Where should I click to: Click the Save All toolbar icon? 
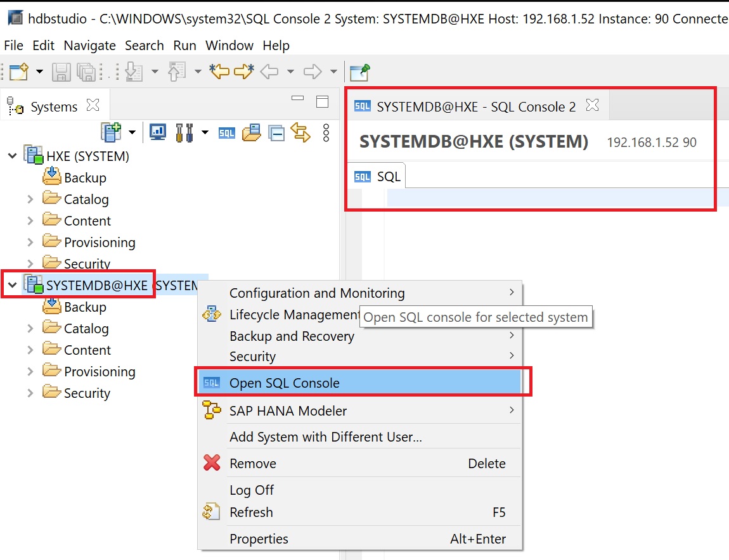(x=86, y=72)
